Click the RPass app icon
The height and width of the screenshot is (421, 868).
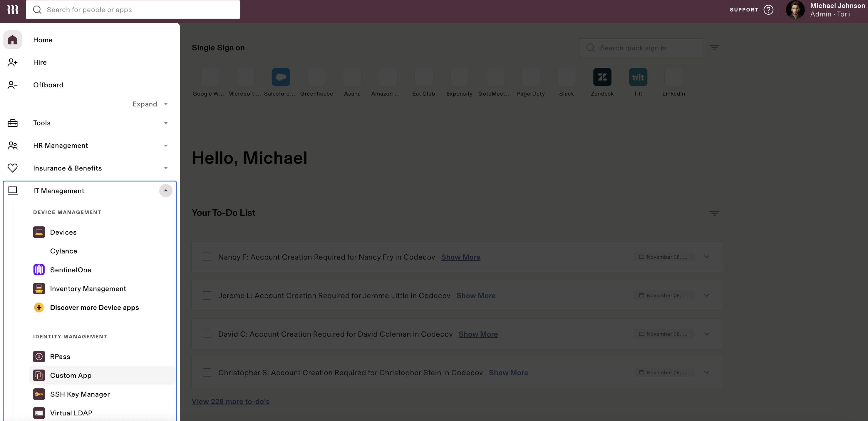(39, 357)
